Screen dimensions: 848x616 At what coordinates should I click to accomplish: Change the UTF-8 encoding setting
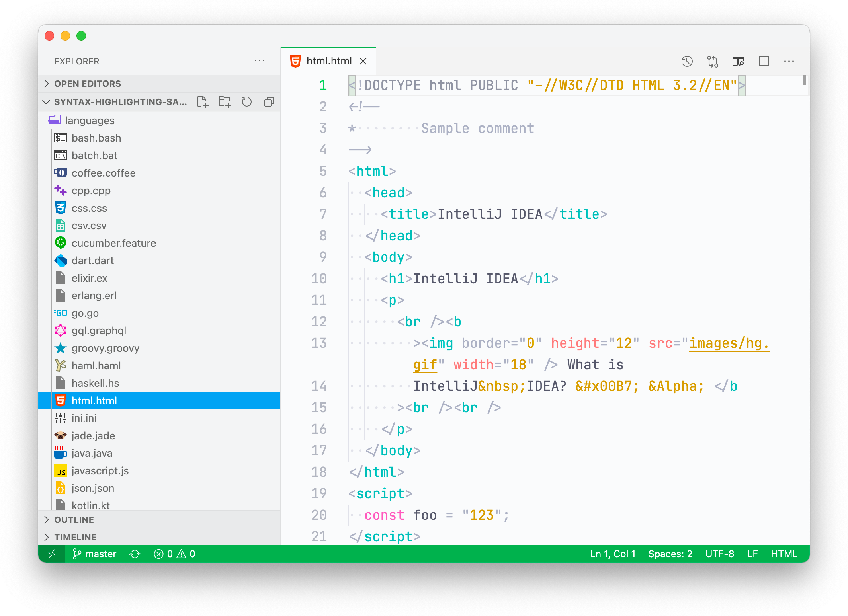(x=720, y=554)
